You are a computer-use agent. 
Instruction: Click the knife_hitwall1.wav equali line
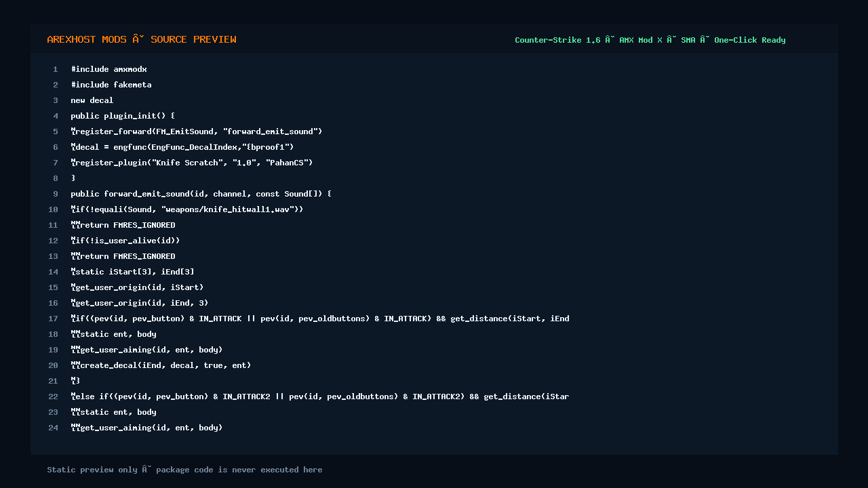tap(187, 209)
